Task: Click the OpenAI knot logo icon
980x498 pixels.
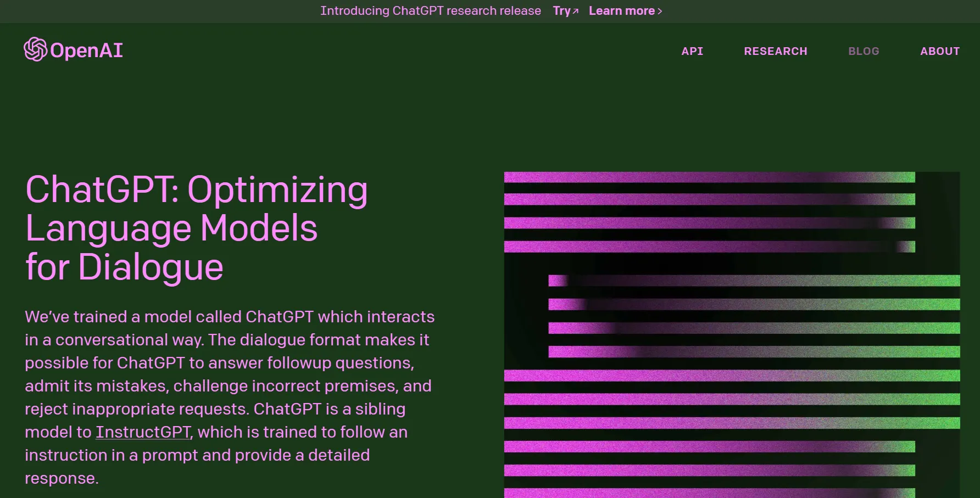Action: tap(35, 49)
